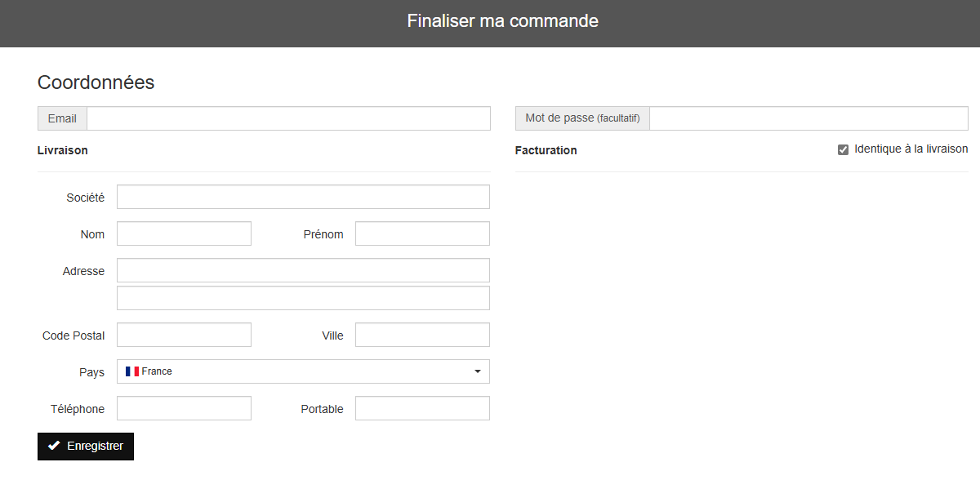Screen dimensions: 980x480
Task: Expand the Pays dropdown arrow
Action: [477, 371]
